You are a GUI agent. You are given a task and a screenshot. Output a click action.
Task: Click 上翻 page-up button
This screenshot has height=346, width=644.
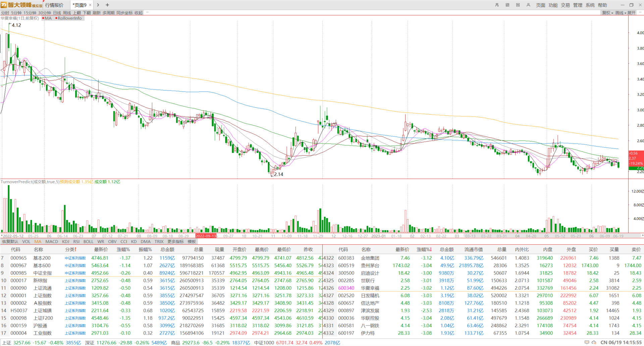[x=77, y=13]
